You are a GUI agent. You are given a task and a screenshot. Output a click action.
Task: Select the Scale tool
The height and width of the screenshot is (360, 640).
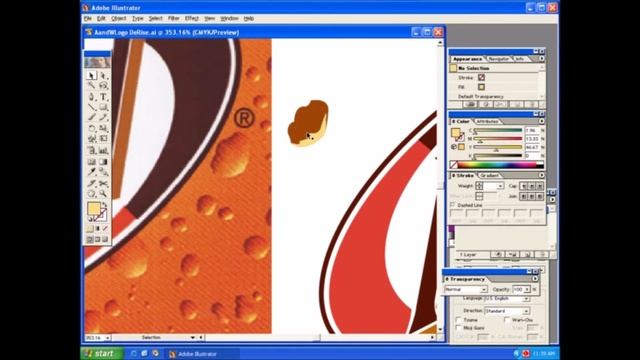(x=103, y=129)
